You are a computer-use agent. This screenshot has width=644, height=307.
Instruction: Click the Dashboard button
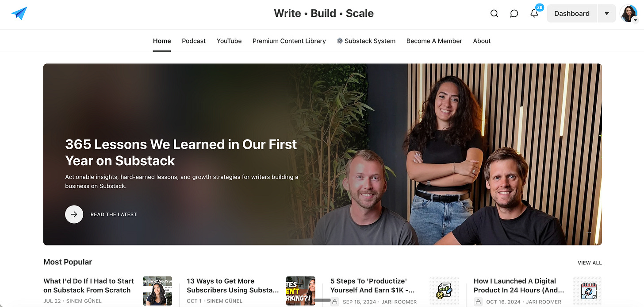point(572,13)
